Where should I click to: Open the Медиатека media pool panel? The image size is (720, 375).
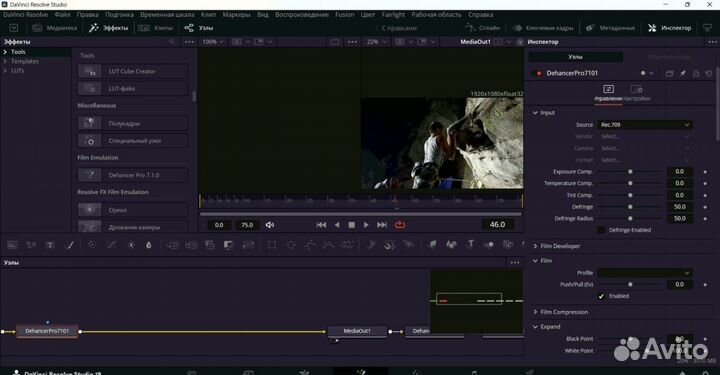pos(55,28)
